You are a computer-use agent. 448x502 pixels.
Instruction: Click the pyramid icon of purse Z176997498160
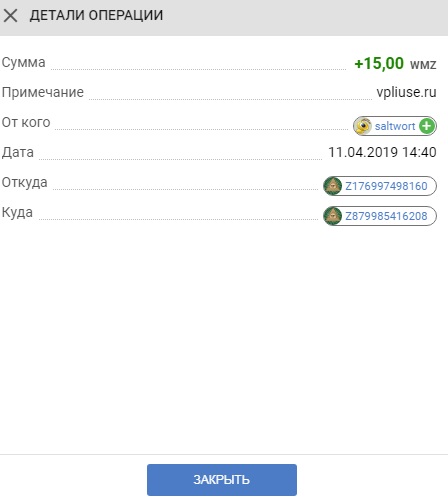click(333, 186)
